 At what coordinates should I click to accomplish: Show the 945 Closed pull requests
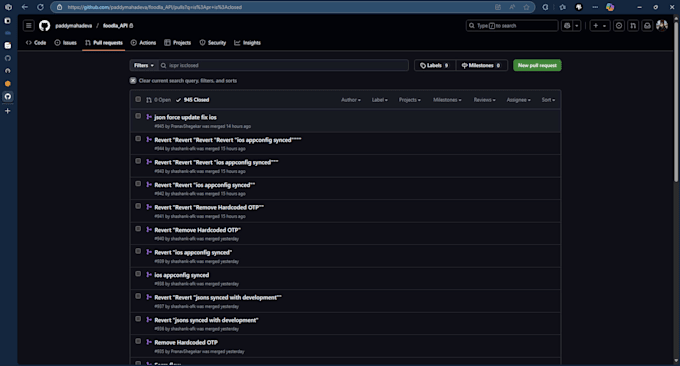(x=193, y=100)
